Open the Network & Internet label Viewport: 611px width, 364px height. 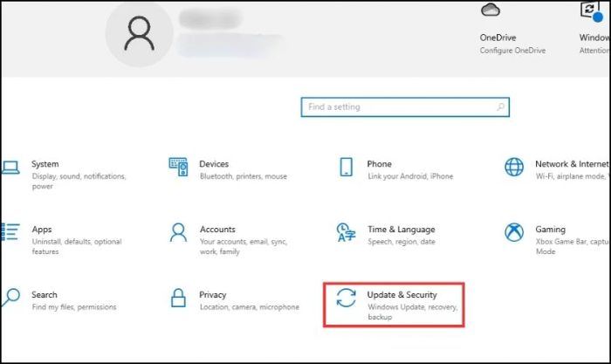tap(572, 164)
